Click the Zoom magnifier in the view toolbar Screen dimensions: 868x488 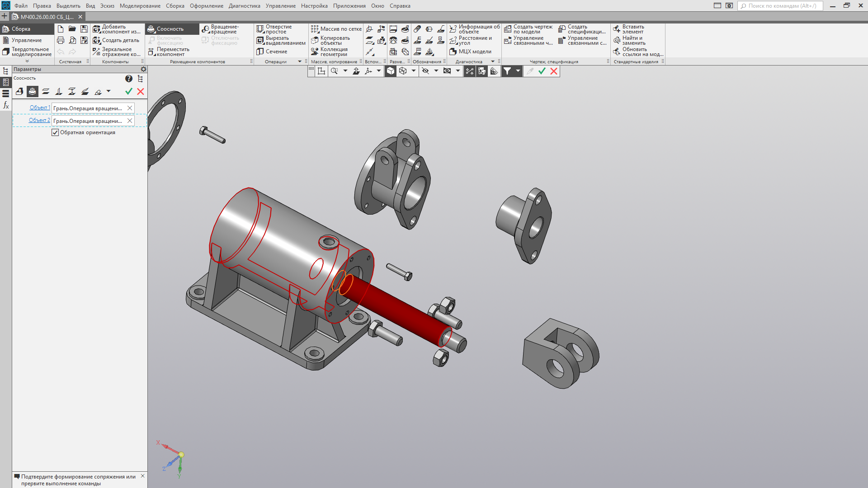334,71
